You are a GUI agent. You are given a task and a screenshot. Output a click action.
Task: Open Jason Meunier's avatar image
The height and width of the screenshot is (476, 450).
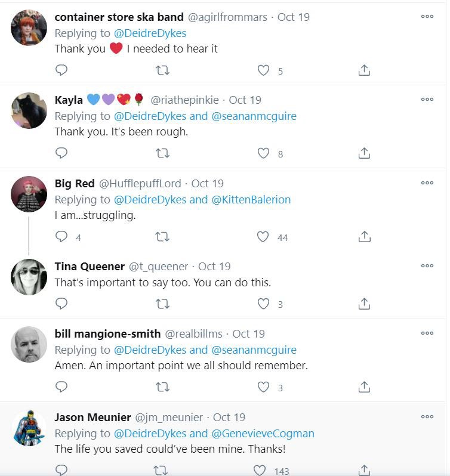(29, 428)
